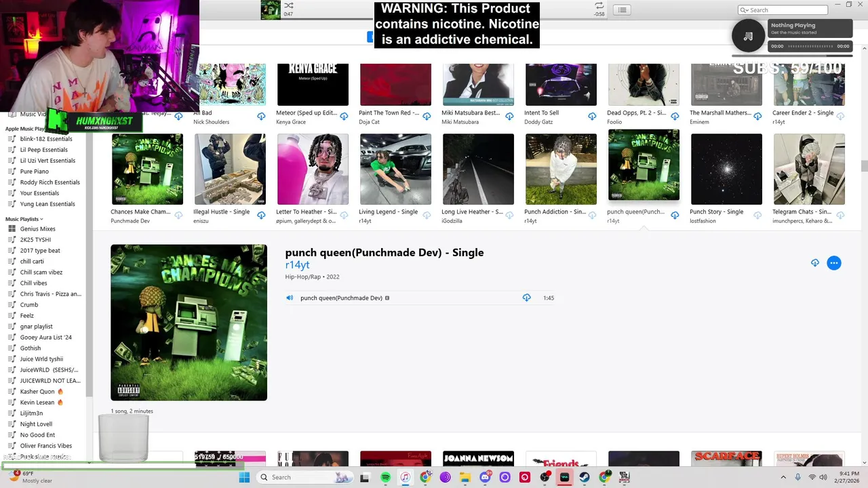Download Punch Addiction single
The width and height of the screenshot is (868, 488).
(x=592, y=216)
